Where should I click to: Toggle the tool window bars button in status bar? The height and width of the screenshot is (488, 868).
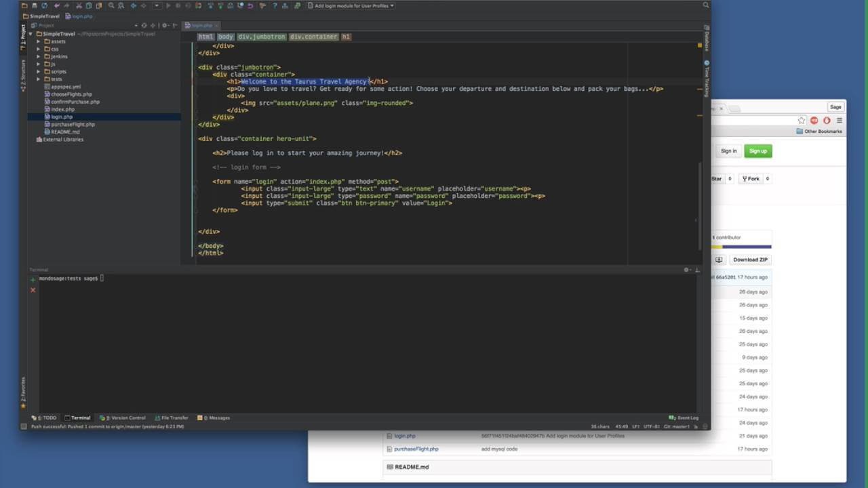click(x=24, y=426)
